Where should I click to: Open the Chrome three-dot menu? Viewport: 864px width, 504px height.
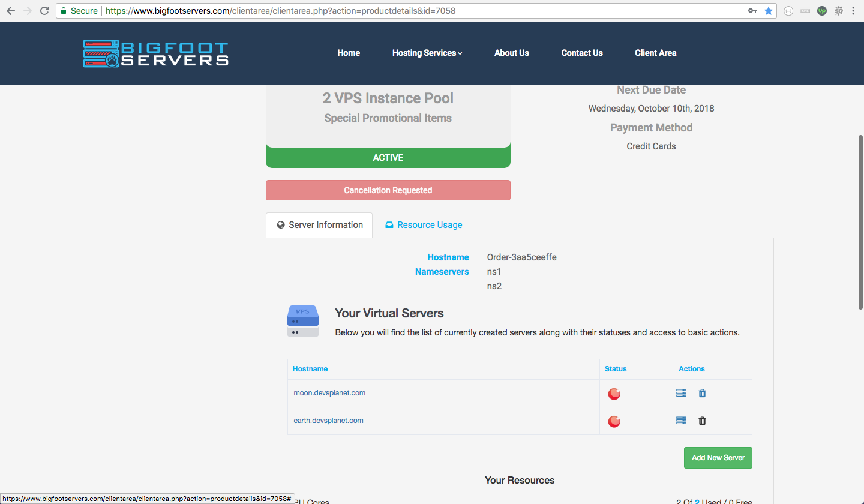(853, 11)
